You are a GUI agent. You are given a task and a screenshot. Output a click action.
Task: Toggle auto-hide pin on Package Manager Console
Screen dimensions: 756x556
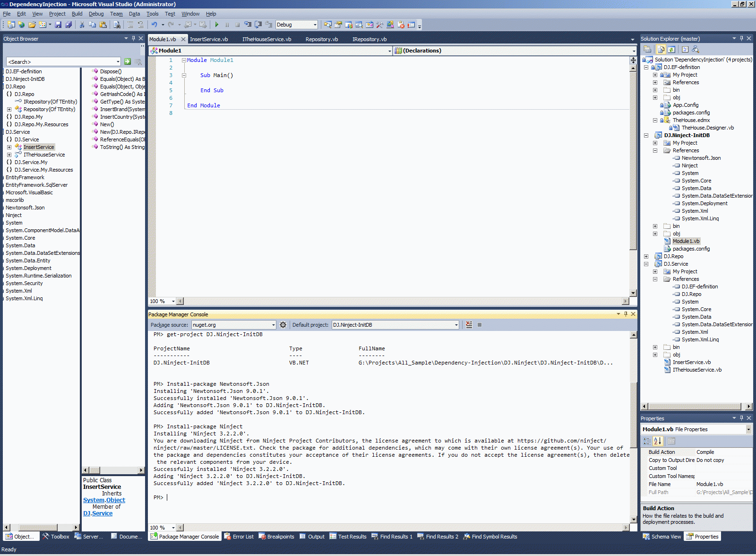(x=626, y=314)
